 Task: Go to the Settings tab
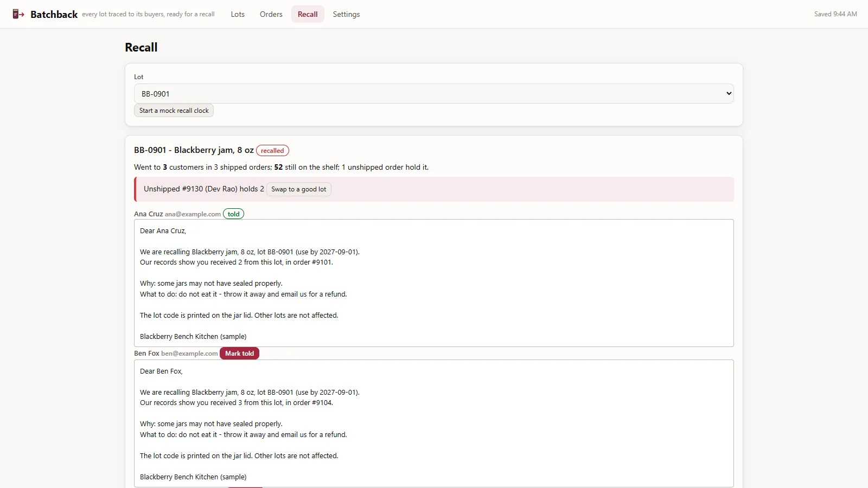[x=346, y=14]
